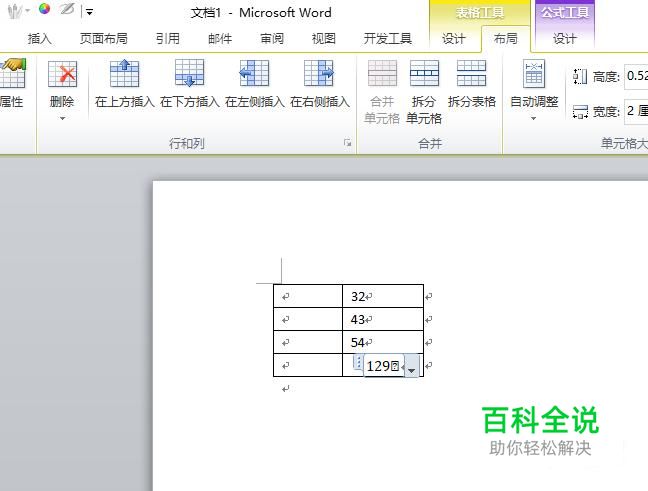Open the View (视图) tab
This screenshot has width=648, height=491.
[324, 39]
